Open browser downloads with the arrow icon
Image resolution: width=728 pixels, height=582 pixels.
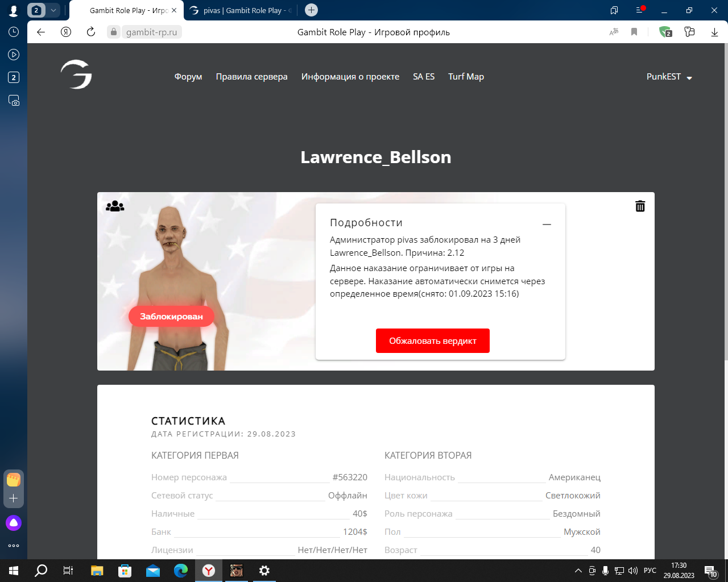pyautogui.click(x=714, y=32)
